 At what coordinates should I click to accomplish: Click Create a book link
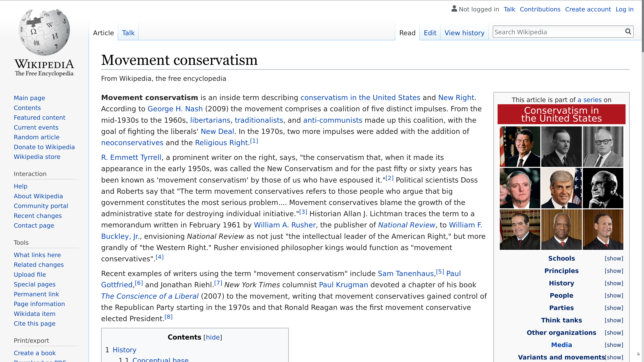(x=35, y=353)
